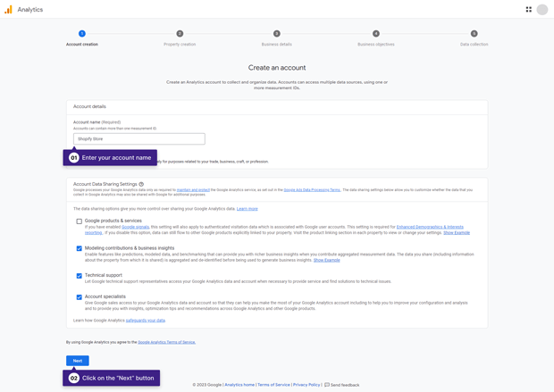
Task: Expand Show Example for Modeling contributions
Action: [x=326, y=260]
